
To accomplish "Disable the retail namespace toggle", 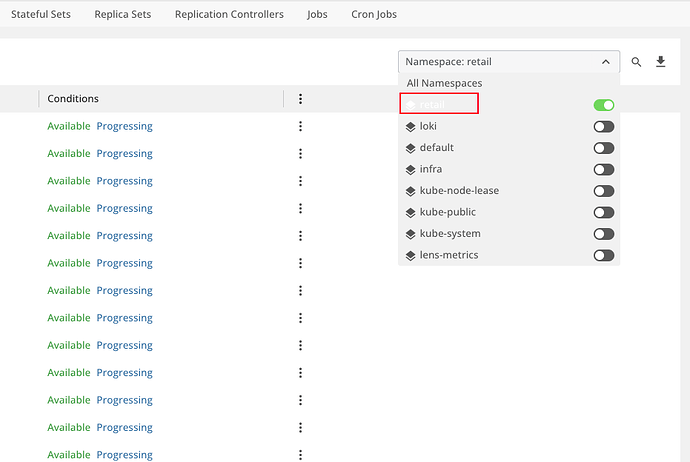I will [603, 105].
